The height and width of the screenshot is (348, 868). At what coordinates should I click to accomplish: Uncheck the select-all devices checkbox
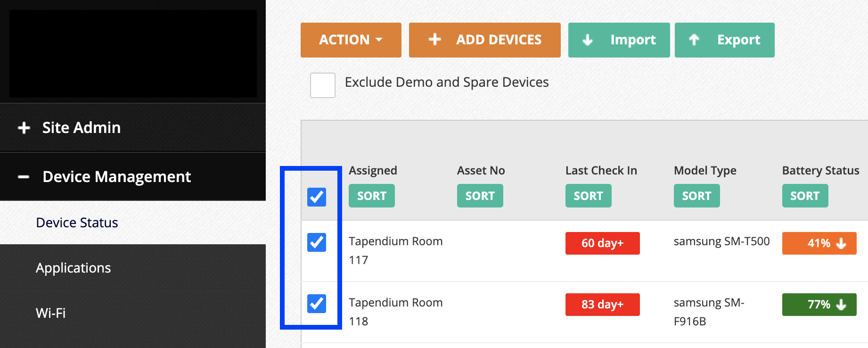[x=317, y=198]
